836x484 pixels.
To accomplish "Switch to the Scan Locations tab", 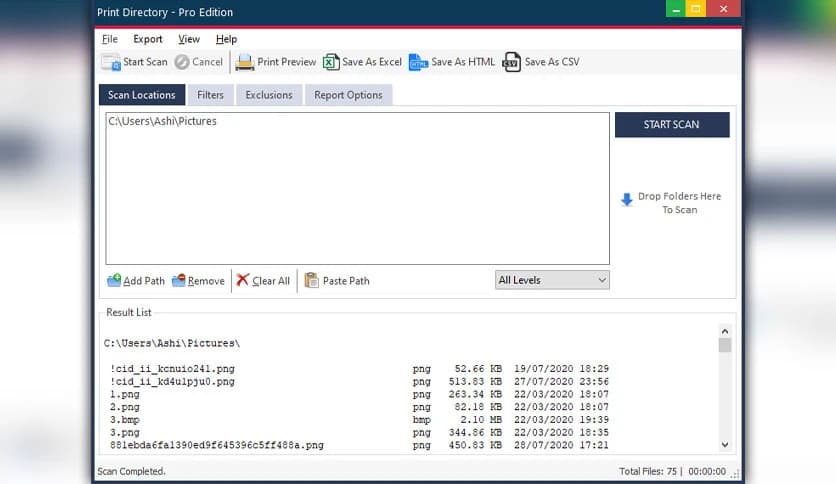I will (142, 95).
